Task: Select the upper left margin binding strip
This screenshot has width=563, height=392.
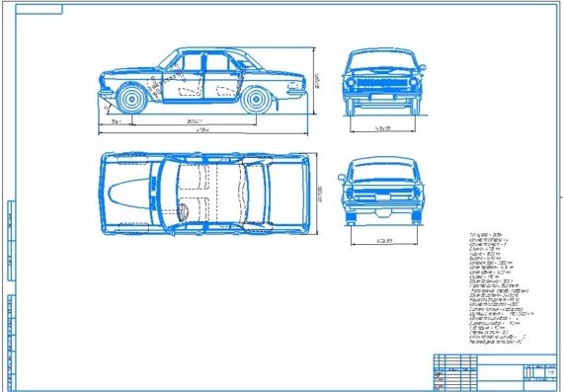Action: point(12,241)
